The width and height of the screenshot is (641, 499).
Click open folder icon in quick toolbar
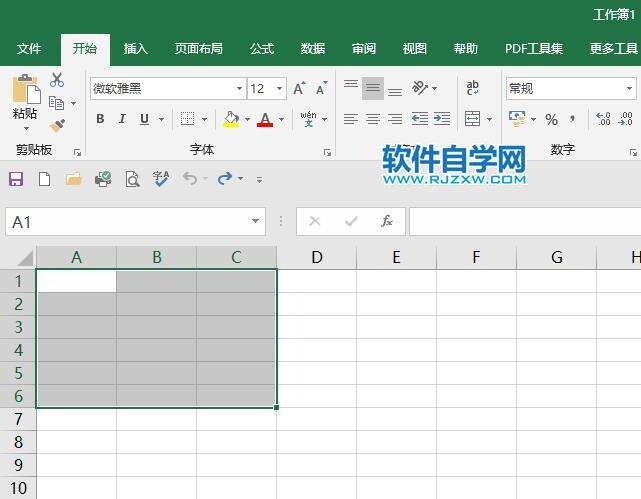[74, 179]
